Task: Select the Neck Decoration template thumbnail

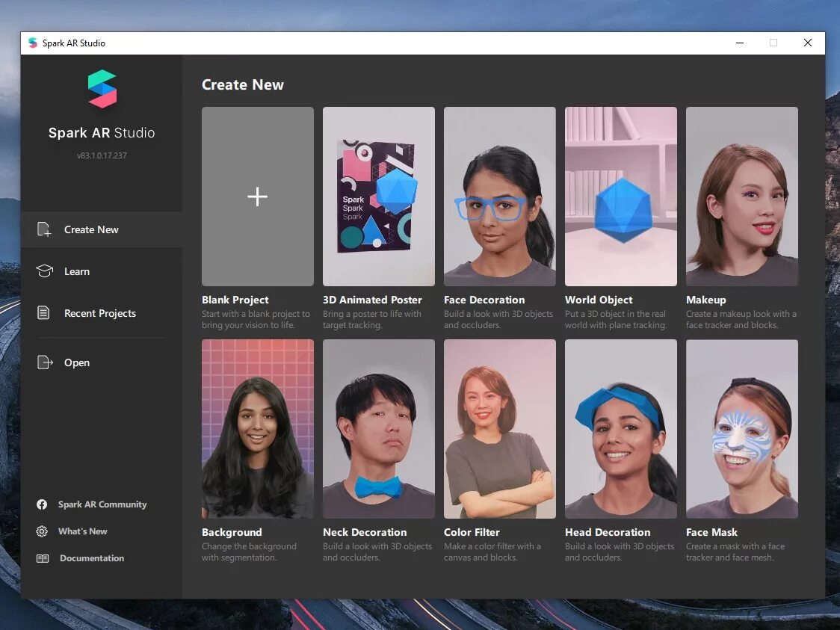Action: coord(379,429)
